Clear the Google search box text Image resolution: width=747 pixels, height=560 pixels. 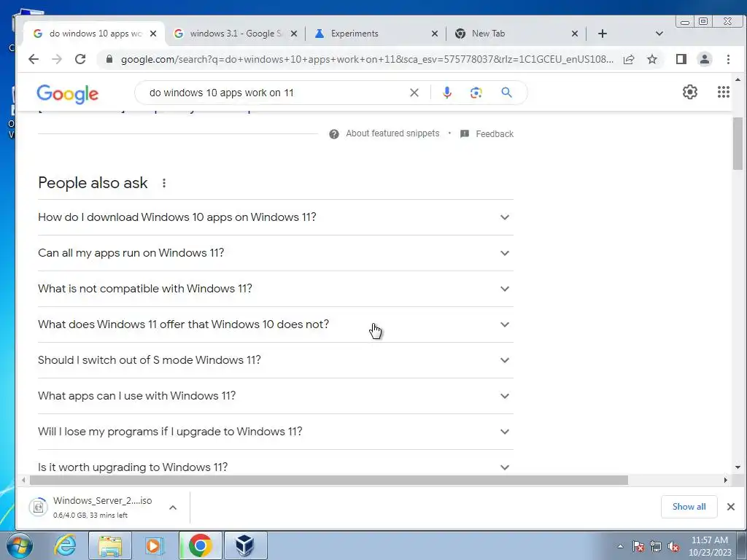tap(414, 93)
